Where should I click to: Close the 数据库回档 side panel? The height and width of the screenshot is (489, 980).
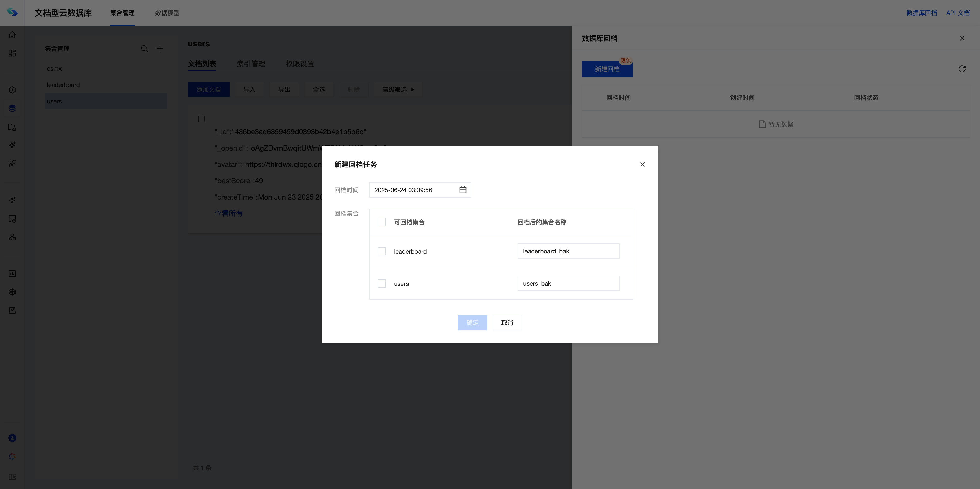pos(962,39)
